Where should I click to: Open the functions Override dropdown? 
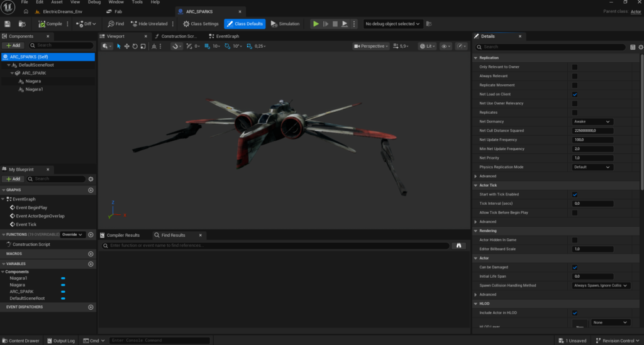(72, 234)
